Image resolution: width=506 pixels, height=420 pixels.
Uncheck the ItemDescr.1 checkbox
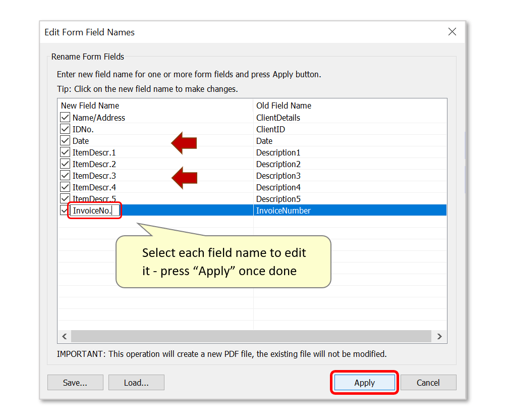[x=65, y=152]
